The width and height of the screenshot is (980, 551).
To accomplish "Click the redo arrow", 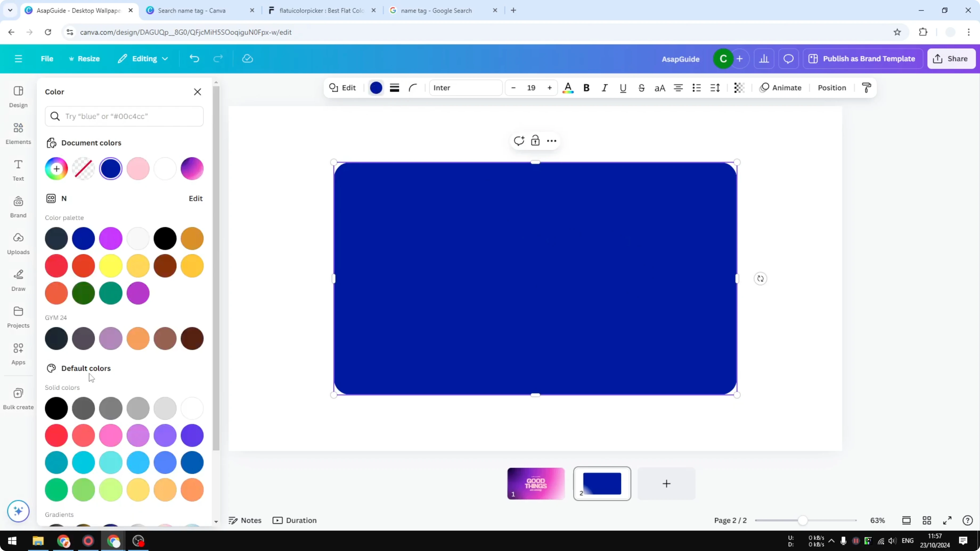I will click(218, 59).
